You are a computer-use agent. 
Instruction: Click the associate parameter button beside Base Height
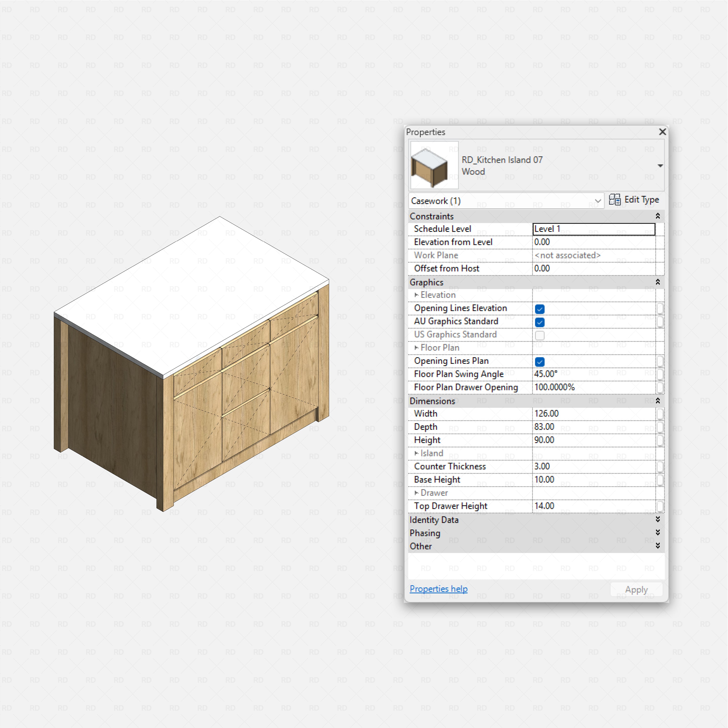point(661,480)
